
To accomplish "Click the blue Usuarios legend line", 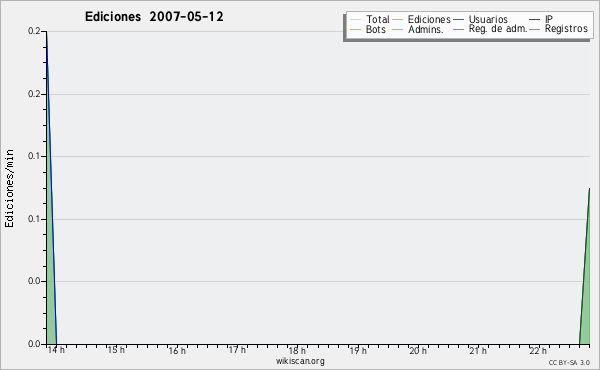I will [x=458, y=20].
